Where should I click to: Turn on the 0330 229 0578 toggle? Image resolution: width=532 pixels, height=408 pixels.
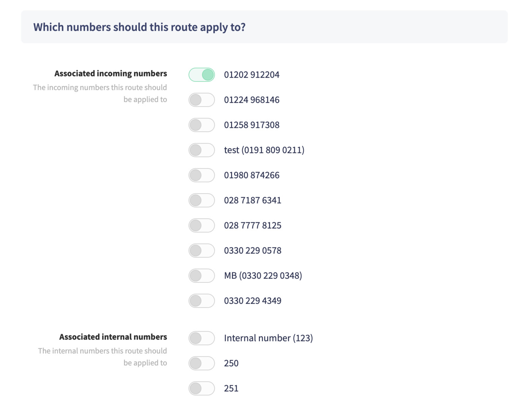click(201, 251)
